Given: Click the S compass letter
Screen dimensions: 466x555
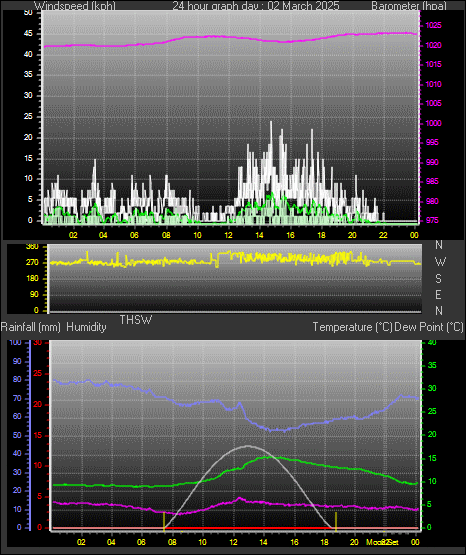Looking at the screenshot, I should tap(438, 279).
